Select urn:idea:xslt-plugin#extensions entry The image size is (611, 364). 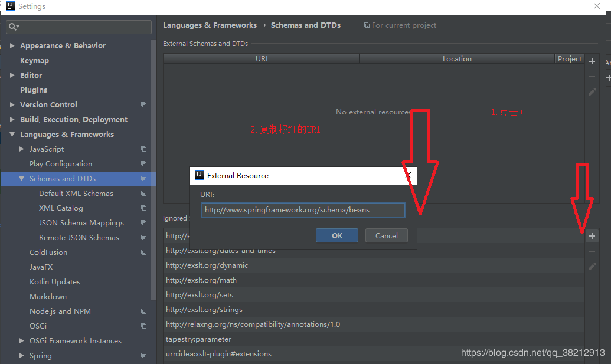point(374,355)
